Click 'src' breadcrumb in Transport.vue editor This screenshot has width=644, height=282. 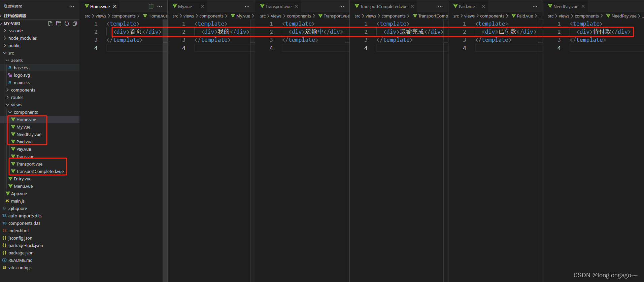pos(263,16)
